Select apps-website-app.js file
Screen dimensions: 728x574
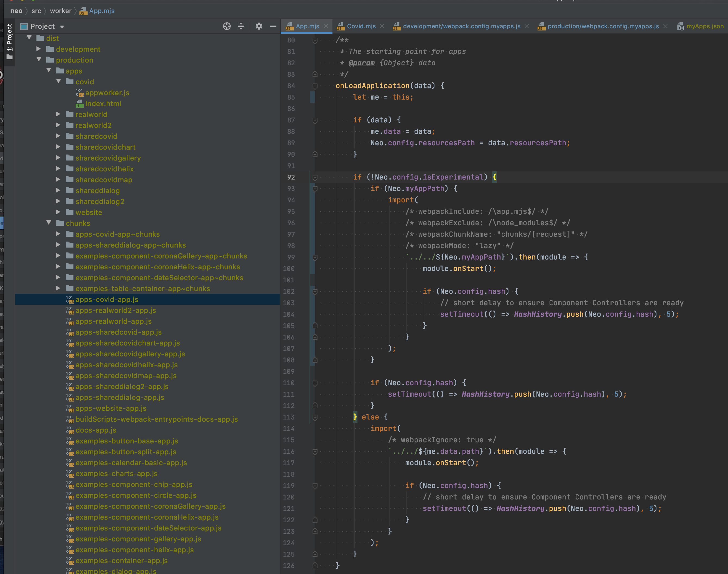point(111,408)
